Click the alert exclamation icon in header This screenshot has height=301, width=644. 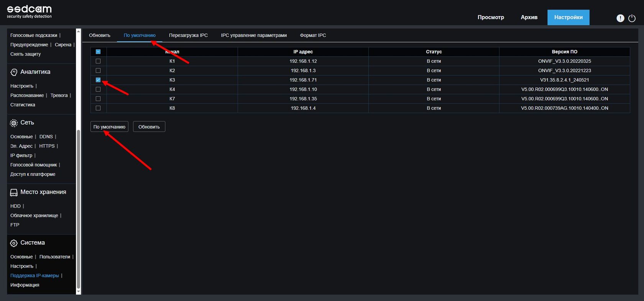620,18
